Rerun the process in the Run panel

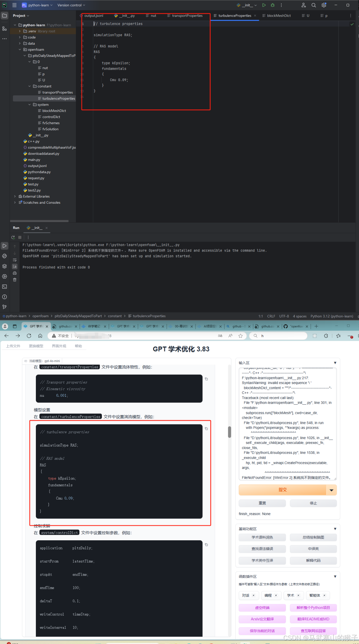click(x=13, y=237)
